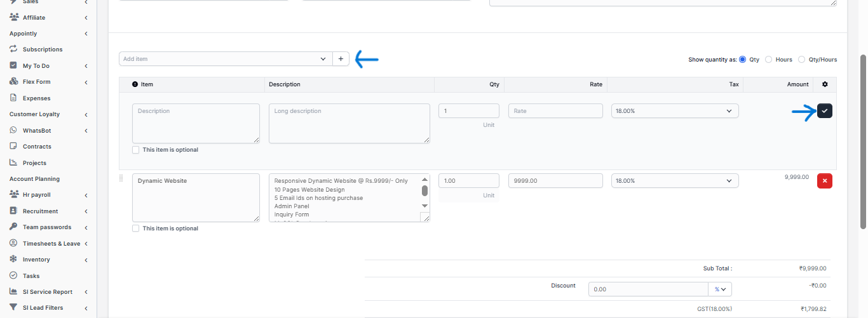This screenshot has width=868, height=318.
Task: Click the Team passwords key icon
Action: click(13, 227)
